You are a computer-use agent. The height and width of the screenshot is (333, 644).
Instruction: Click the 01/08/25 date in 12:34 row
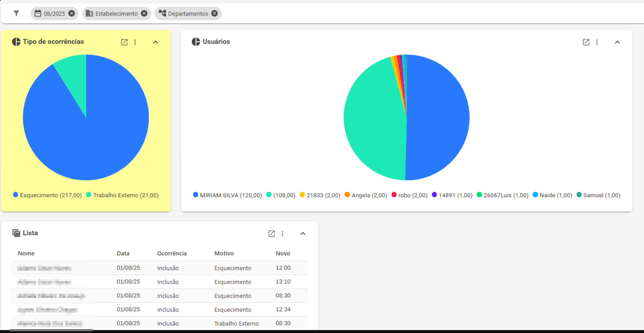(128, 310)
